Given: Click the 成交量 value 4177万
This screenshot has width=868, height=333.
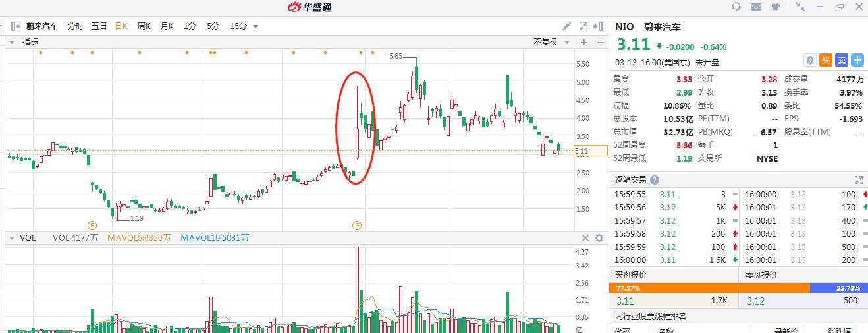Looking at the screenshot, I should click(850, 79).
